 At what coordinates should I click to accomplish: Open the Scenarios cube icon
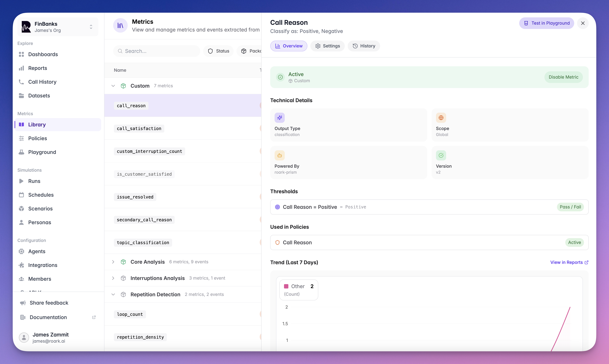[x=21, y=208]
